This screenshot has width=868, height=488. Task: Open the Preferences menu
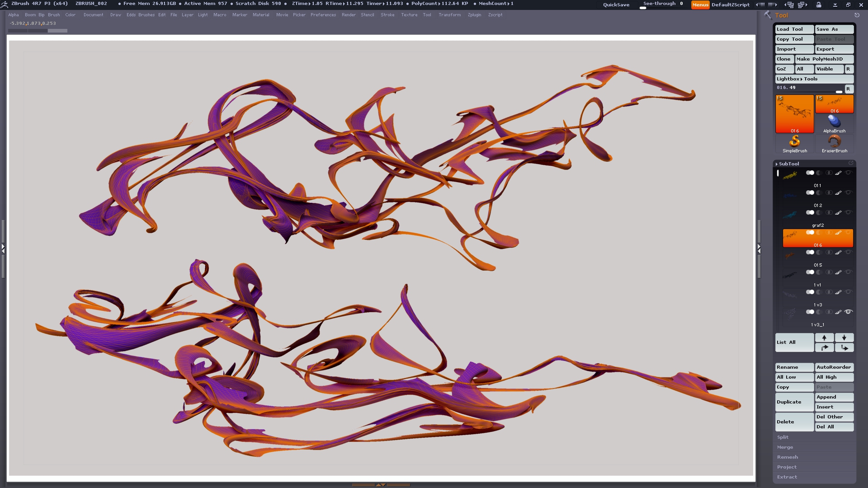(x=323, y=15)
